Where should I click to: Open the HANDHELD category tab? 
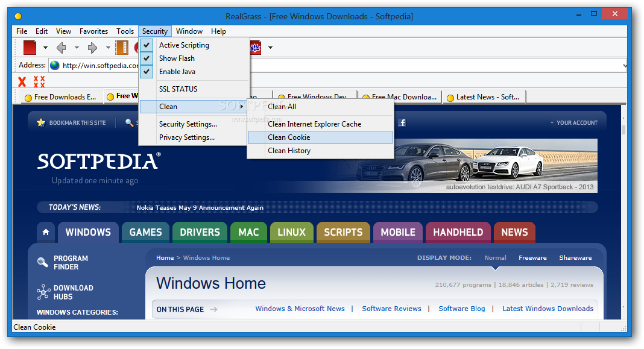tap(458, 233)
